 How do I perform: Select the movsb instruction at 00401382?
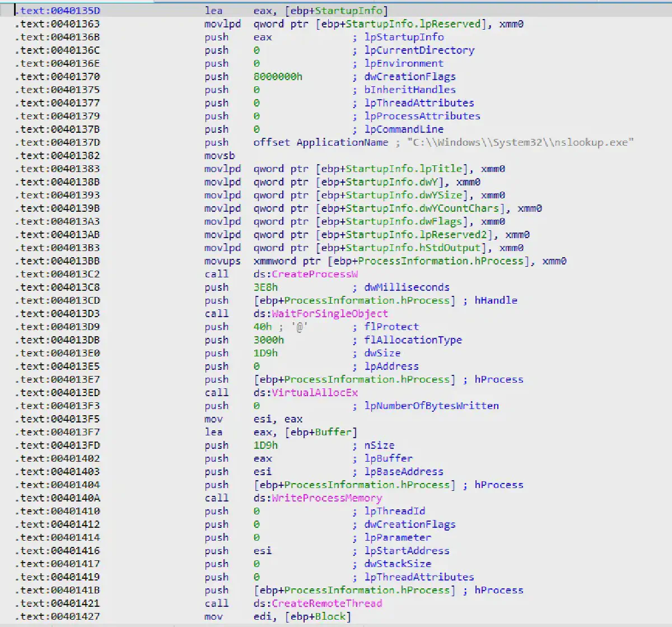pyautogui.click(x=216, y=155)
